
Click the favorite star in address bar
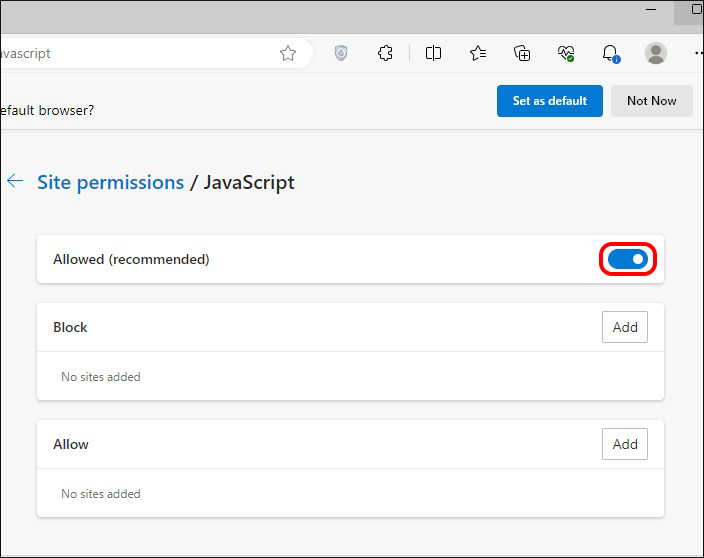tap(288, 53)
